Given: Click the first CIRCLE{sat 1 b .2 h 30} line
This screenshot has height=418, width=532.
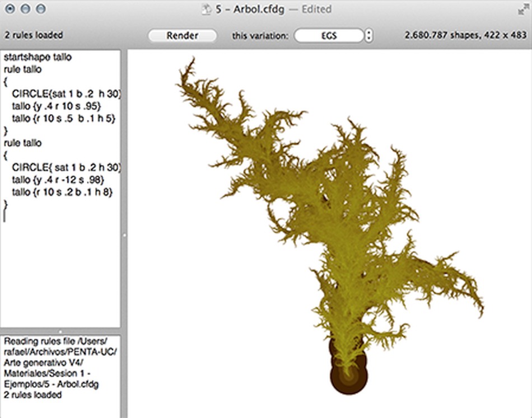Looking at the screenshot, I should 66,94.
